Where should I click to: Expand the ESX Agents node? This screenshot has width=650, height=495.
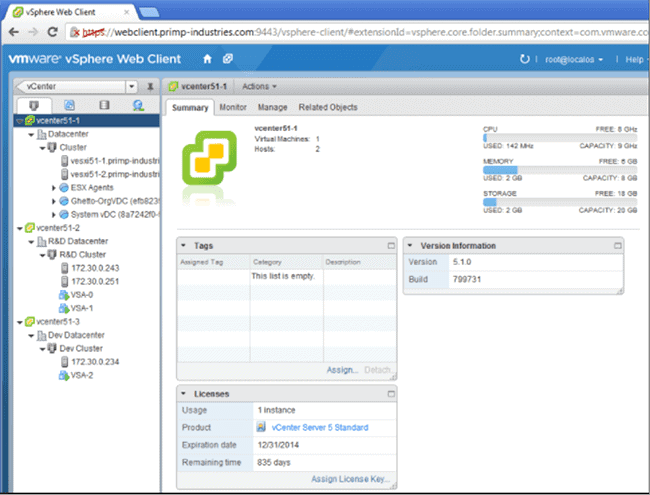click(53, 188)
